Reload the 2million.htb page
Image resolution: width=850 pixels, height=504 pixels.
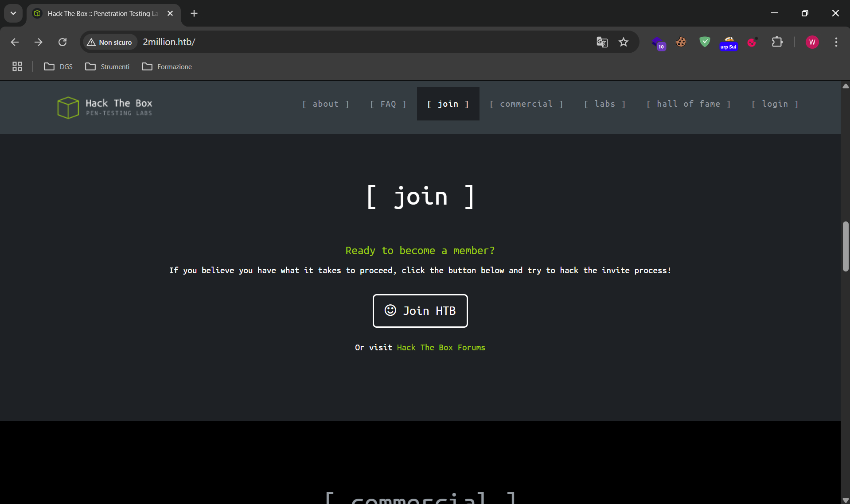tap(62, 42)
